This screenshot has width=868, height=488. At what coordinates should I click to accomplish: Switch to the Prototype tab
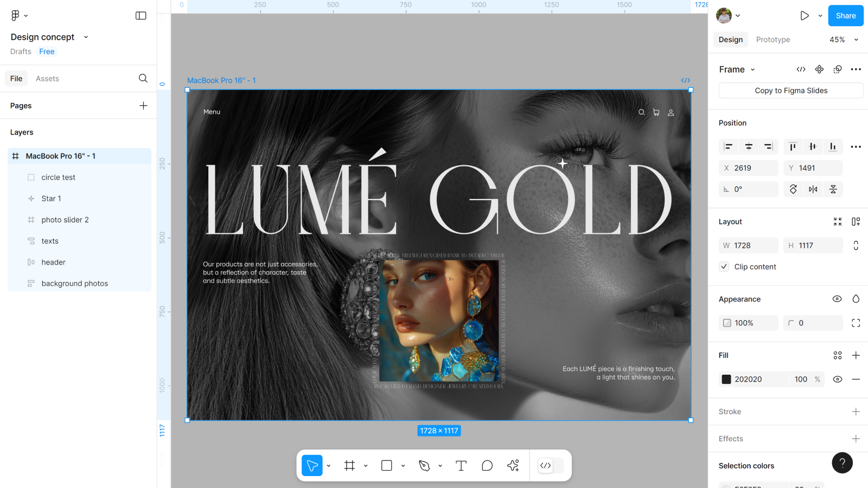coord(773,40)
